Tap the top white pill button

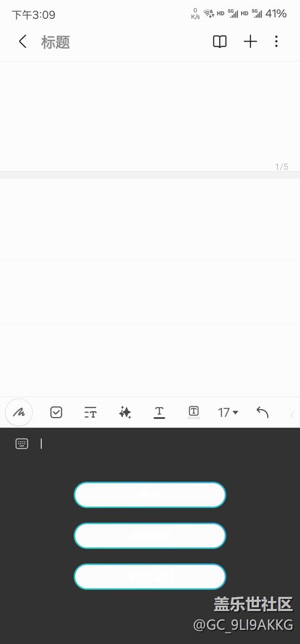pyautogui.click(x=150, y=495)
